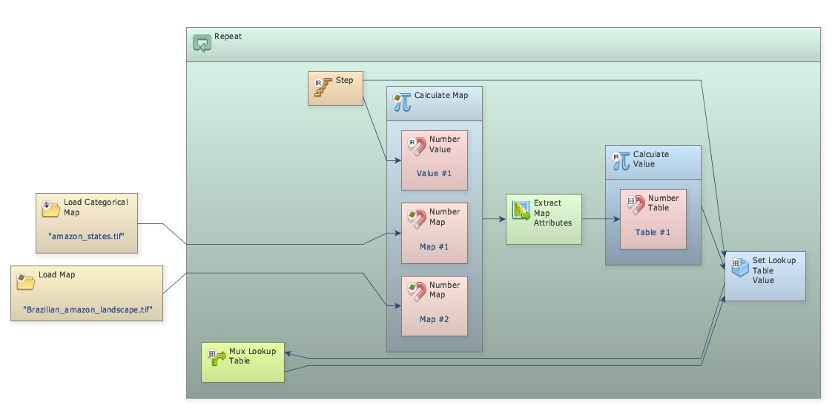This screenshot has height=407, width=833.
Task: Click the Value #1 label
Action: (434, 173)
